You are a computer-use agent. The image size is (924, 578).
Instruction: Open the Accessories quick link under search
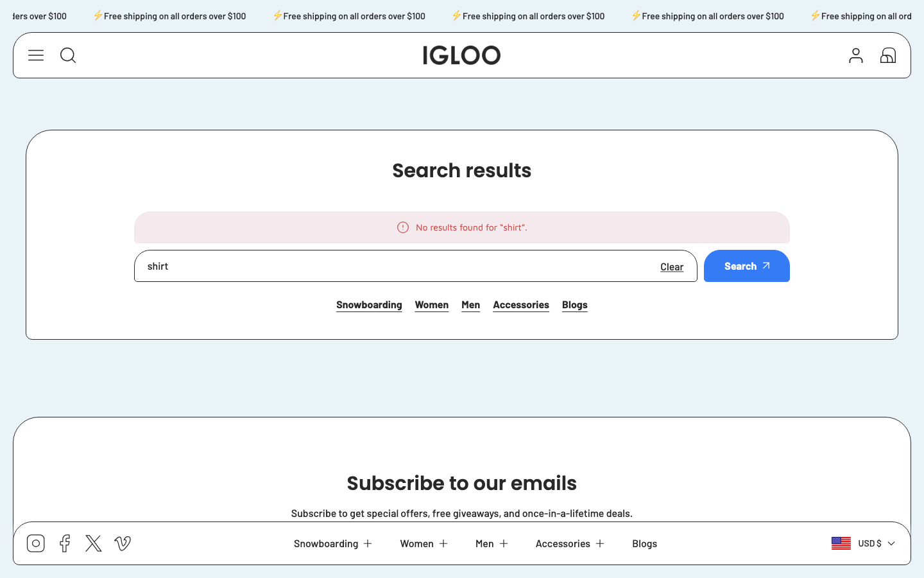521,305
